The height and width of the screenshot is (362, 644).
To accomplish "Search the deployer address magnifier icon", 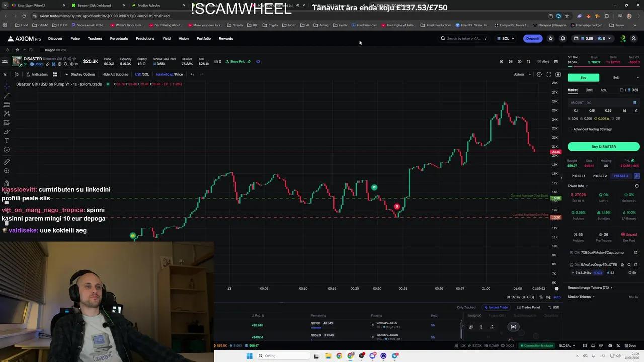I will coord(629,264).
